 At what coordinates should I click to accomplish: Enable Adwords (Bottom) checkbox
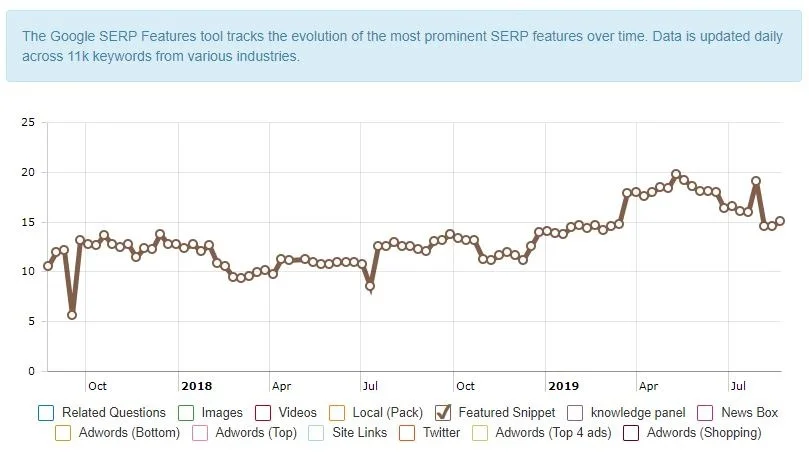pyautogui.click(x=63, y=433)
